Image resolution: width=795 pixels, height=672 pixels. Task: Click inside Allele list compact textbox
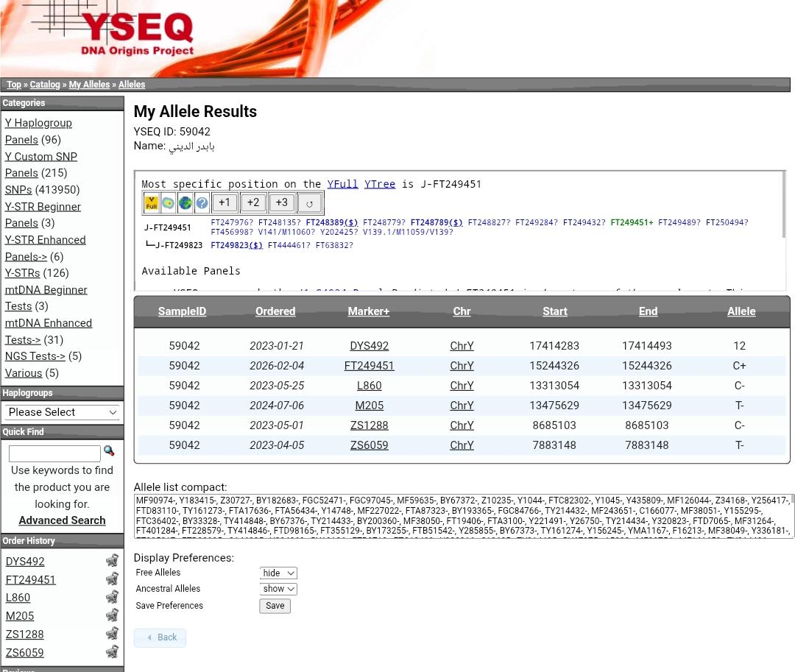[462, 516]
